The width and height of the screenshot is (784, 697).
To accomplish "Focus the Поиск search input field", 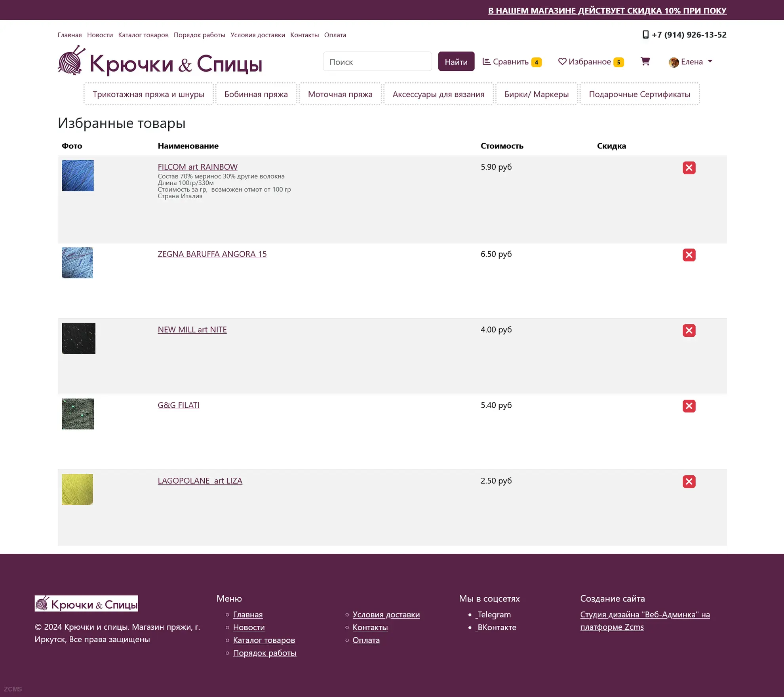I will [377, 62].
